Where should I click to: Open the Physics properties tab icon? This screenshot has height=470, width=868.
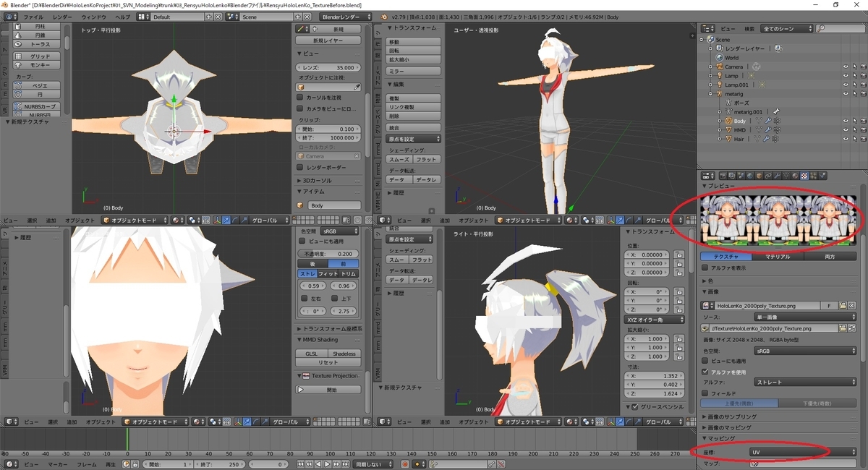tap(822, 176)
